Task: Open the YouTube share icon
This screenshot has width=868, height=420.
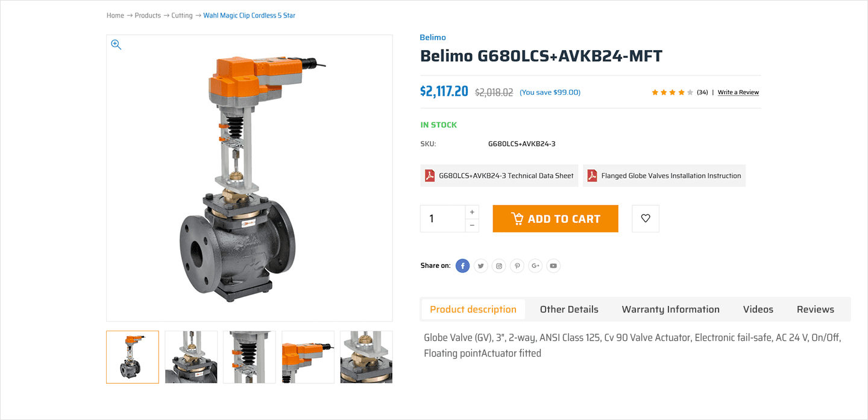Action: click(553, 266)
